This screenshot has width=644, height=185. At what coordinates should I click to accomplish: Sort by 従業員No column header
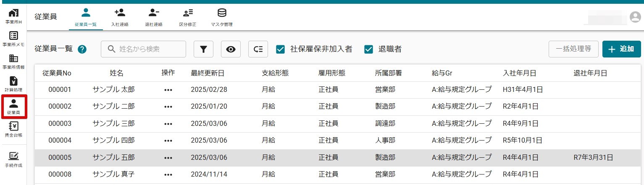tap(57, 73)
